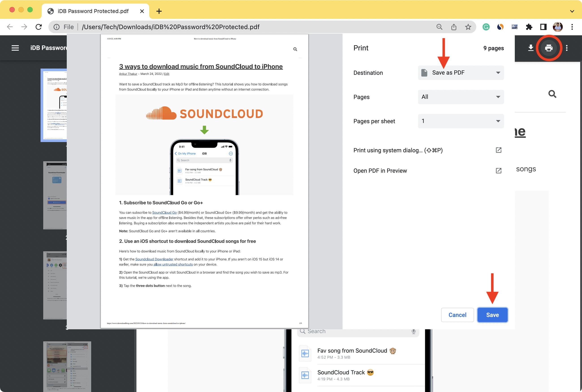Select page 2 thumbnail in sidebar
582x392 pixels.
(55, 195)
